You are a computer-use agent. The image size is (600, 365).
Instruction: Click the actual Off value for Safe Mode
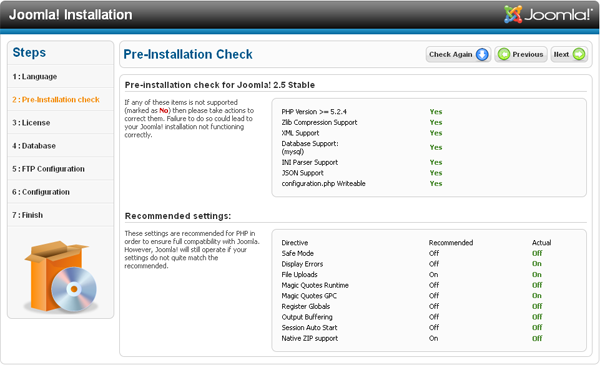[537, 253]
